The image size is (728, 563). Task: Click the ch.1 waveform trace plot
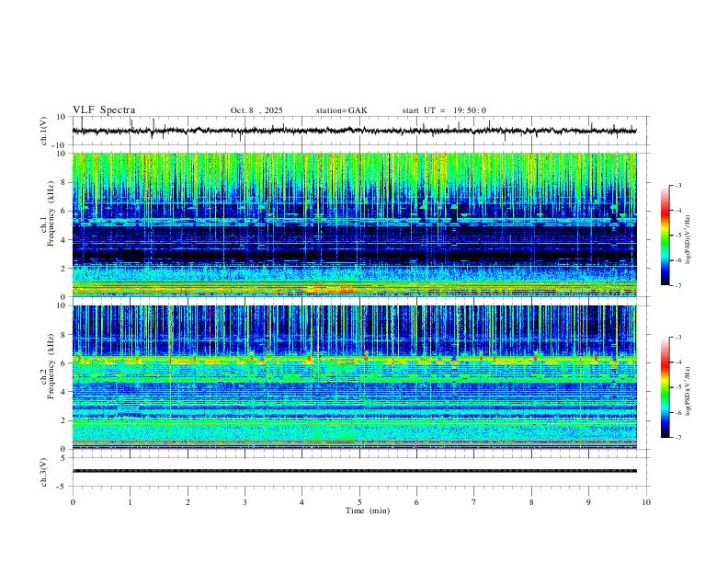[x=354, y=131]
